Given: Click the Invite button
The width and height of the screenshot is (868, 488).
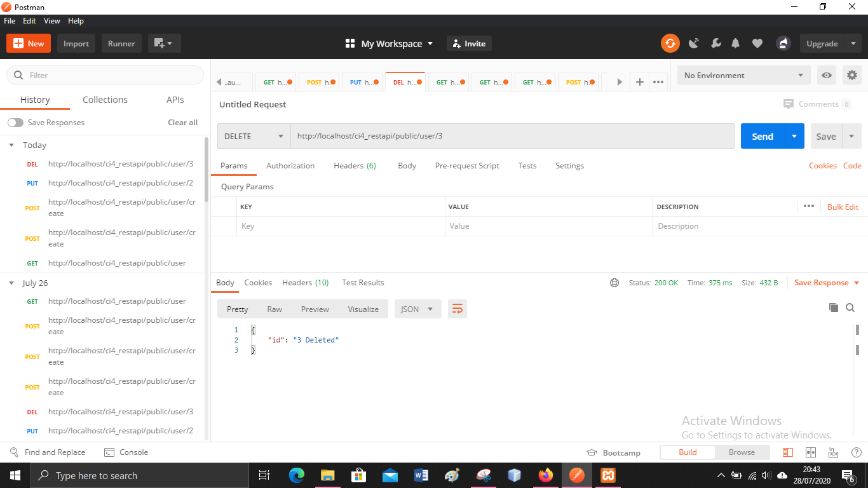Looking at the screenshot, I should (469, 43).
